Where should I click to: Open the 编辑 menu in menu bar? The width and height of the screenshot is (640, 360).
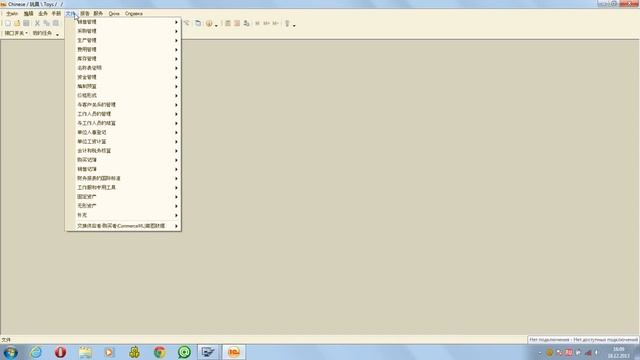28,13
